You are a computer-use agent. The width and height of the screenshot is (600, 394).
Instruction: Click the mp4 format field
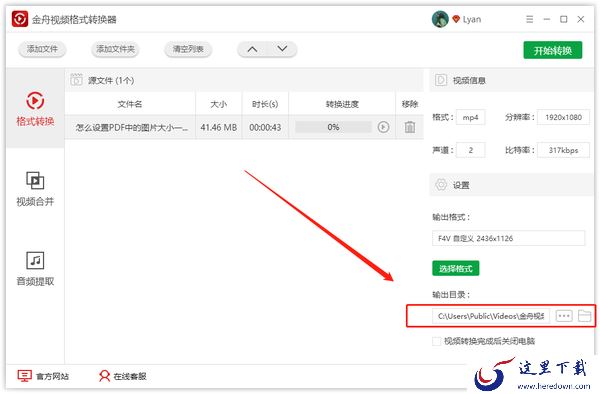coord(470,117)
